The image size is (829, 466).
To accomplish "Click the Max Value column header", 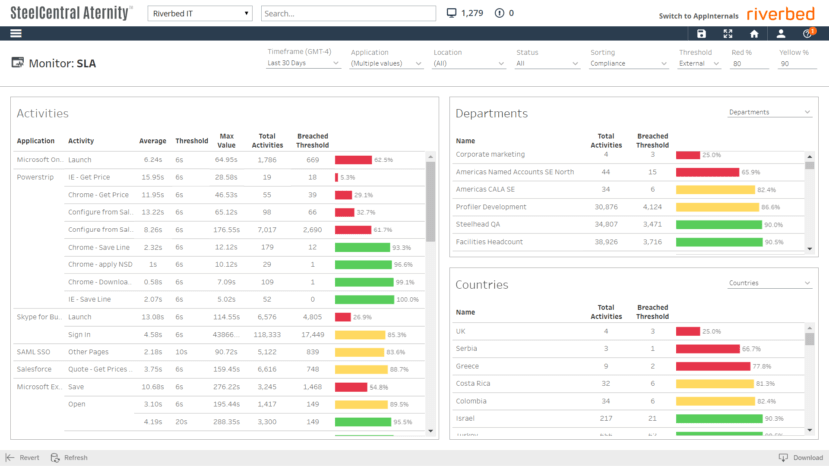I will point(226,141).
